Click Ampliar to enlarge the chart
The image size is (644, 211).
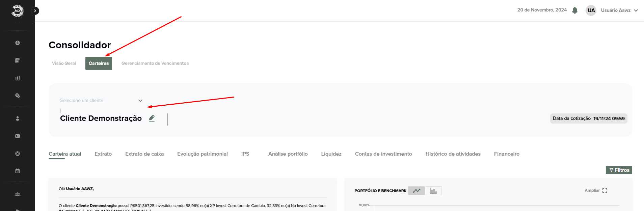pos(596,190)
